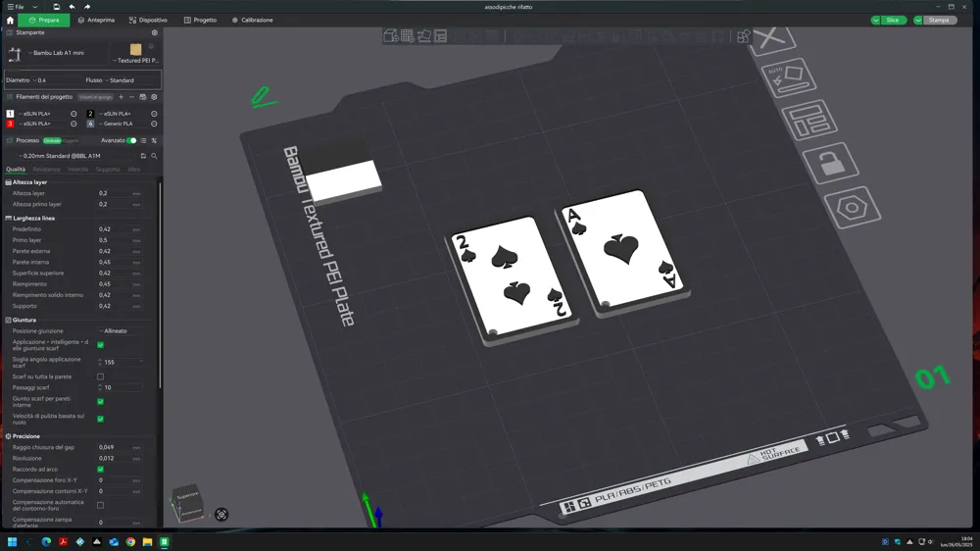
Task: Edit filament 3 eSUN PLA+ preset icon
Action: 73,124
